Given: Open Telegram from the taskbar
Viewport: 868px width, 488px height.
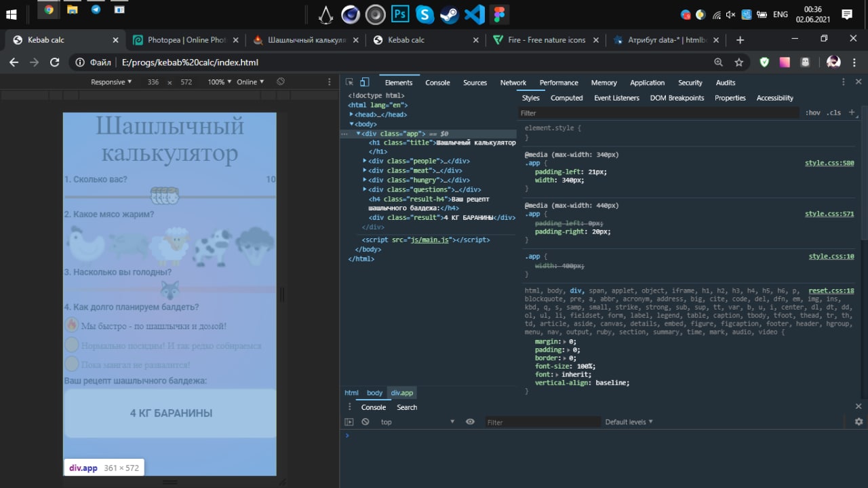Looking at the screenshot, I should coord(96,10).
